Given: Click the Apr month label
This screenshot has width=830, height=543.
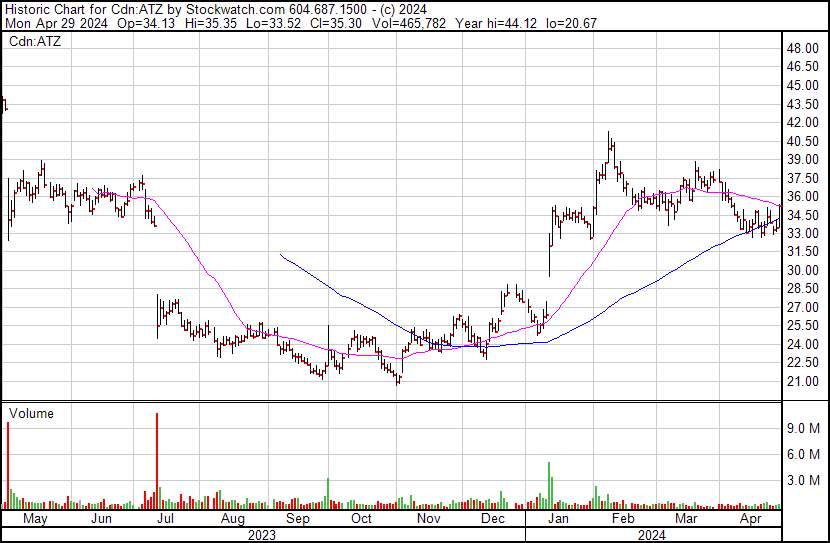Looking at the screenshot, I should coord(751,519).
